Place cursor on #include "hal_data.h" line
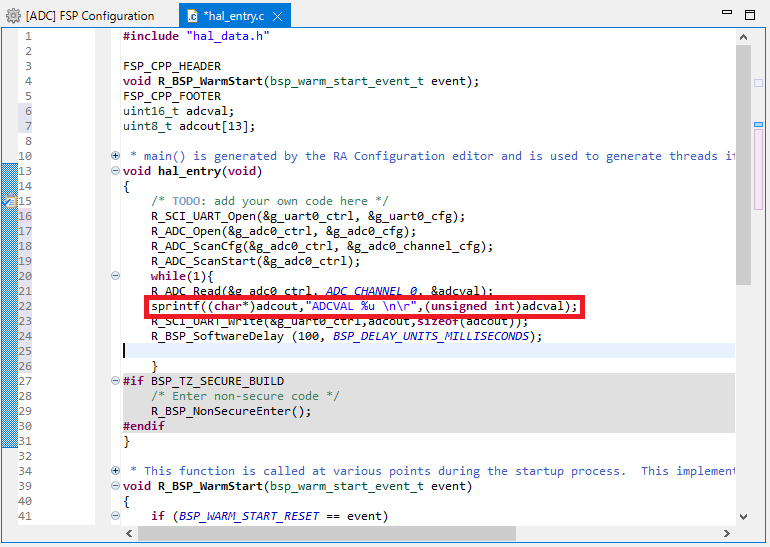Screen dimensions: 770x547 196,36
